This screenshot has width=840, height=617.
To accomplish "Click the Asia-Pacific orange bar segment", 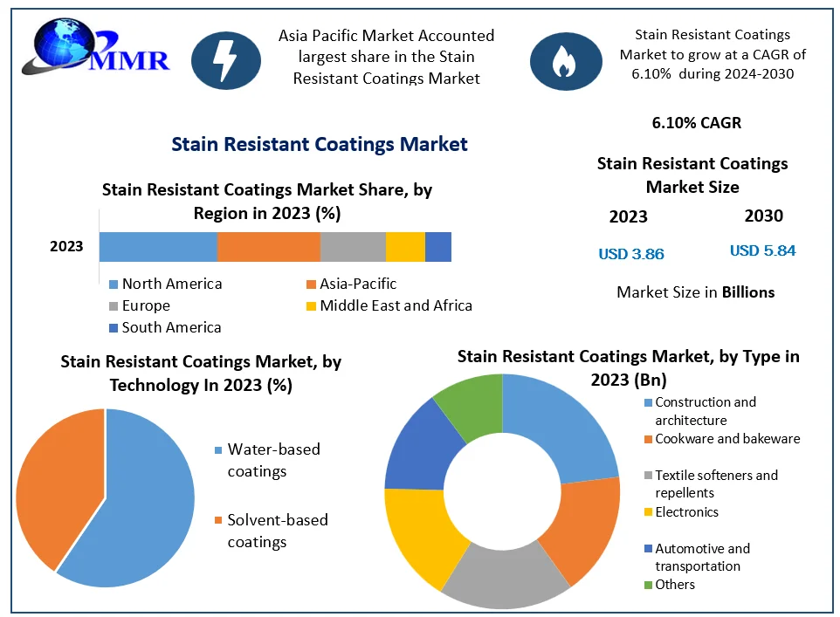I will point(268,247).
